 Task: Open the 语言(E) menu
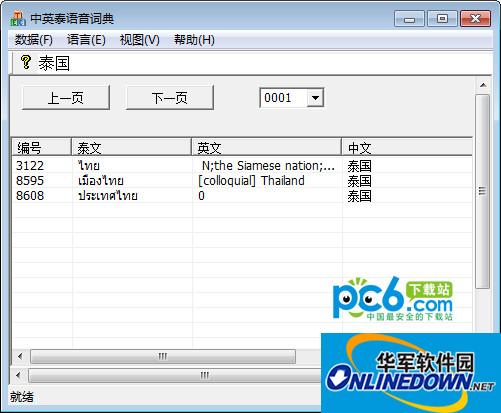tap(86, 40)
